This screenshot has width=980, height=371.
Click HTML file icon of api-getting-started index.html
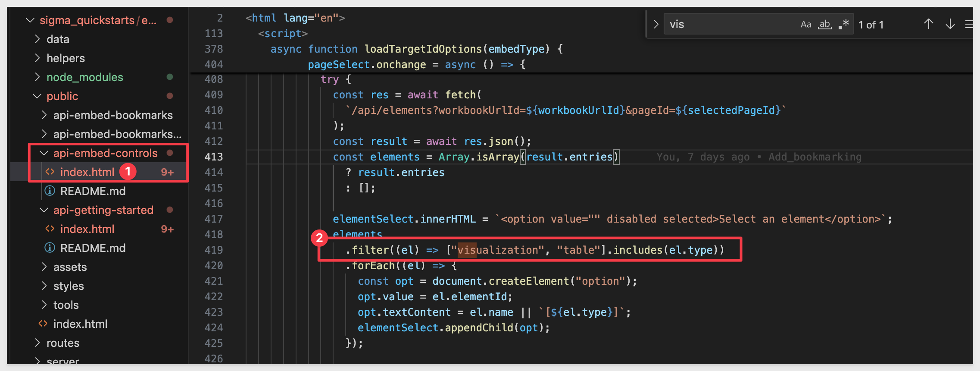50,229
